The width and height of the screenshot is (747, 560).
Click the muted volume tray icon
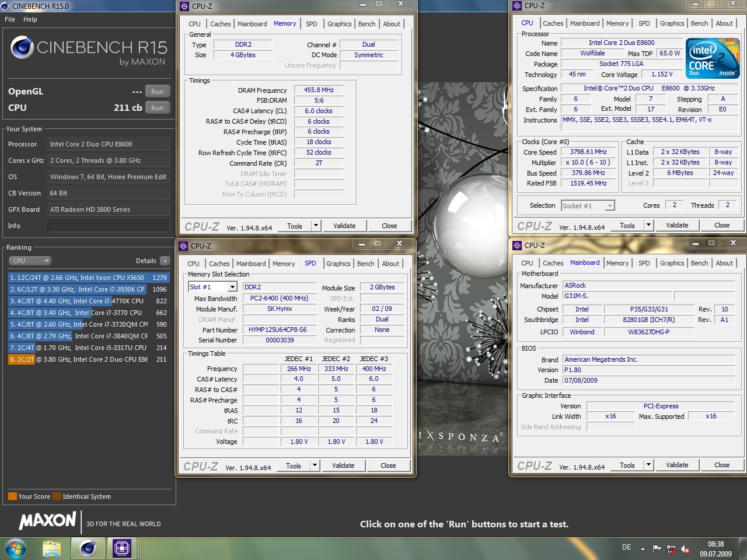tap(686, 549)
